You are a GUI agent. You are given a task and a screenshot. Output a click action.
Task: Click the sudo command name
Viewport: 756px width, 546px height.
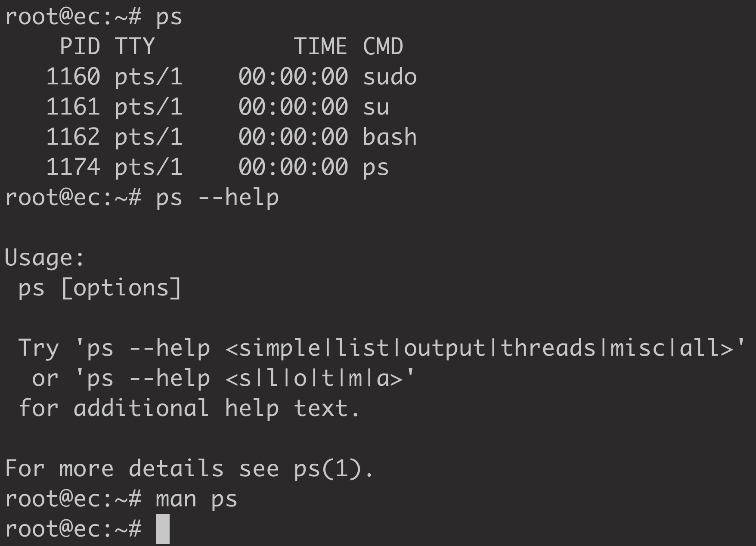[x=390, y=77]
